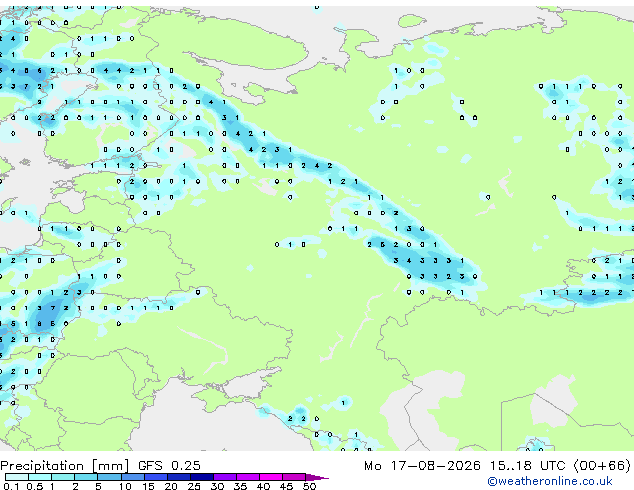Click the 'GFS 0.25' model label
This screenshot has width=634, height=490.
pos(169,465)
